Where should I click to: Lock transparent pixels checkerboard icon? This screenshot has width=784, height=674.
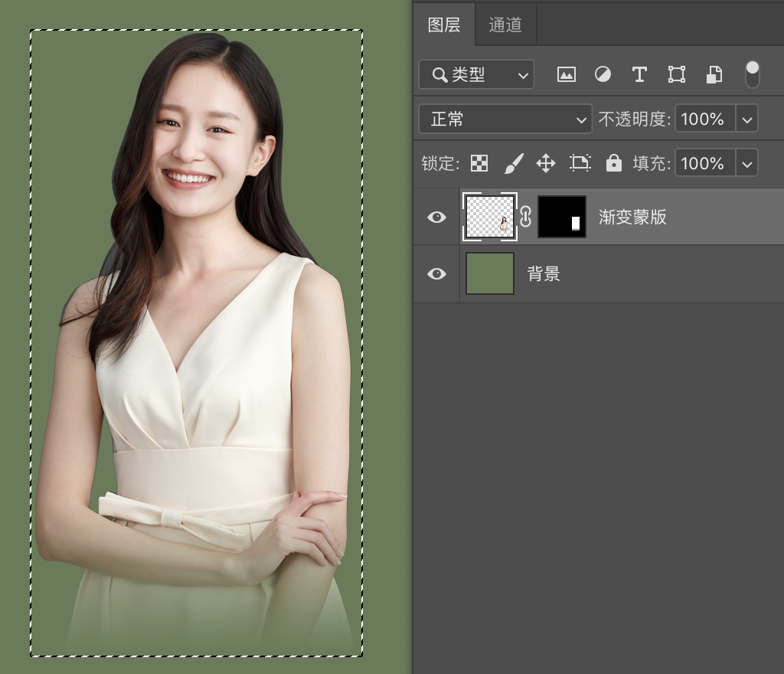479,163
